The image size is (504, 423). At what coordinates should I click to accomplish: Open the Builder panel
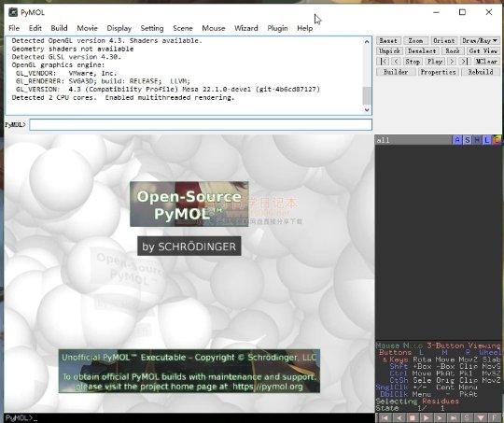pos(396,72)
